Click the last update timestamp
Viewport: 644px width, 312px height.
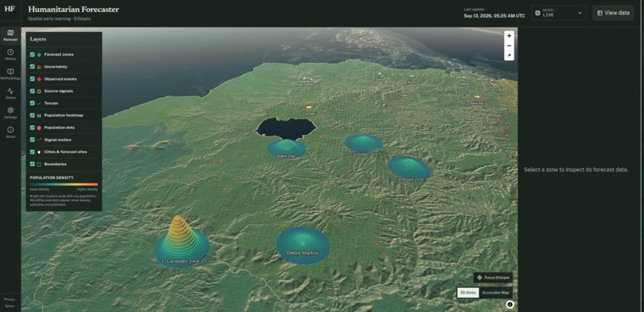tap(494, 16)
